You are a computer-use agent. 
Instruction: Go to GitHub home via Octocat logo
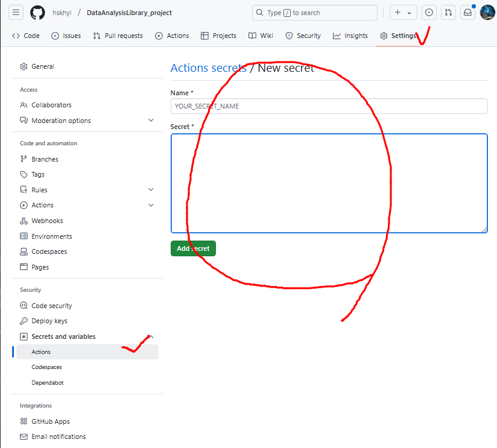tap(37, 13)
